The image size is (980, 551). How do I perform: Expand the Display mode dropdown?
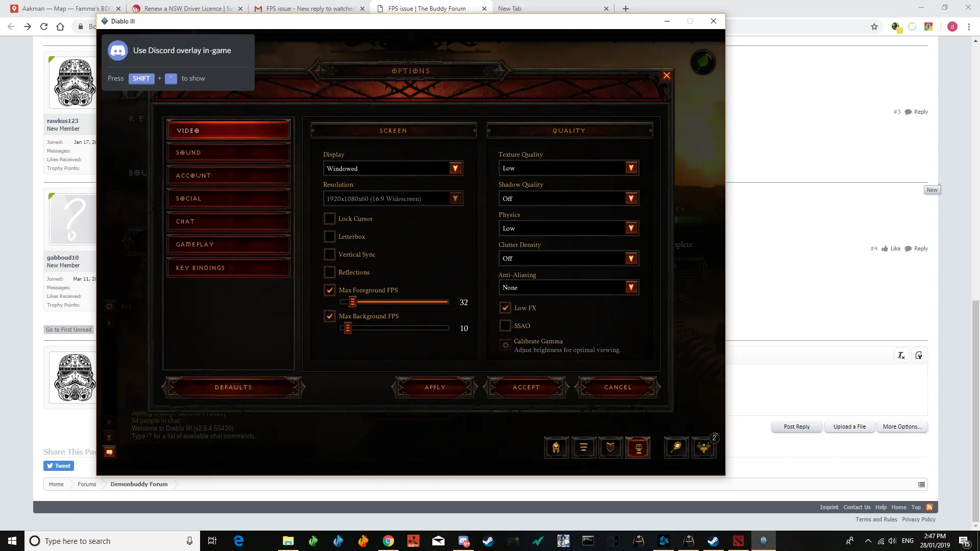tap(455, 168)
